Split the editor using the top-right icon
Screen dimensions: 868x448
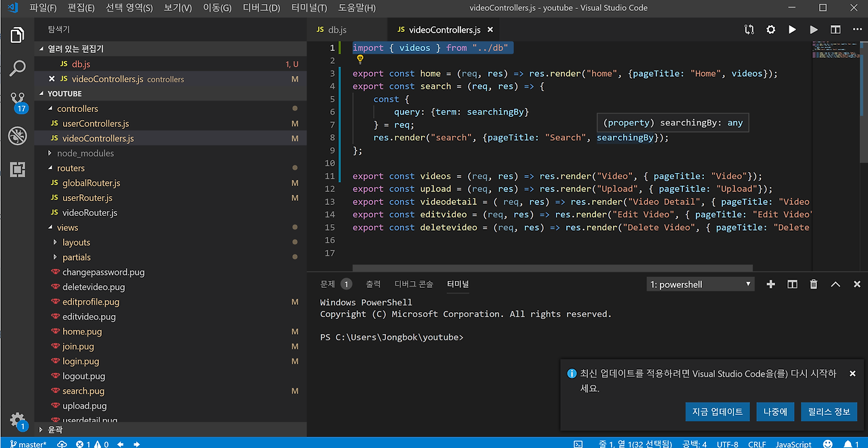coord(835,30)
